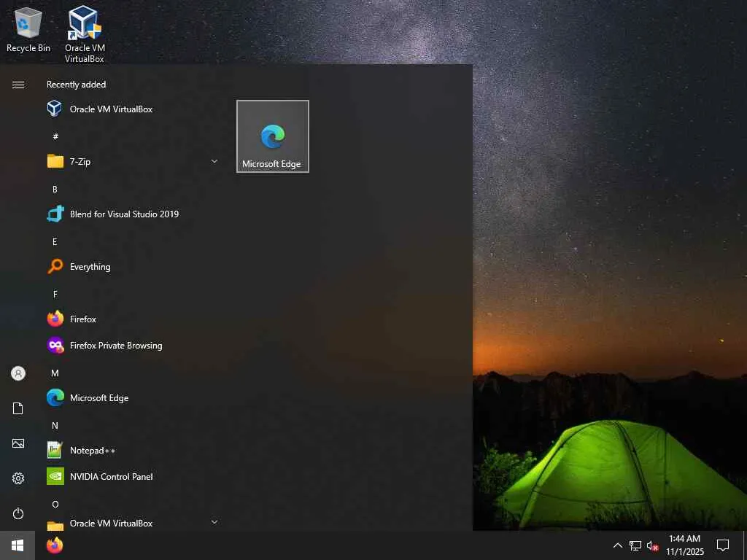This screenshot has height=560, width=747.
Task: Open Oracle VM VirtualBox desktop shortcut
Action: coord(85,34)
